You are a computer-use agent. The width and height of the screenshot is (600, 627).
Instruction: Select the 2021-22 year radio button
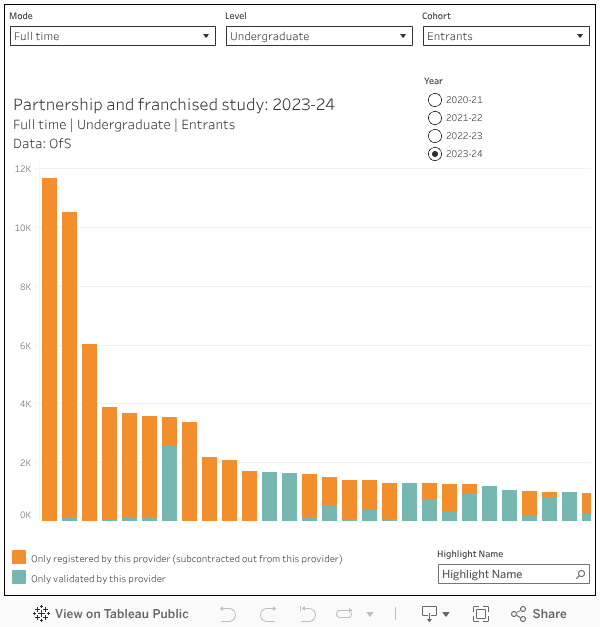(434, 118)
